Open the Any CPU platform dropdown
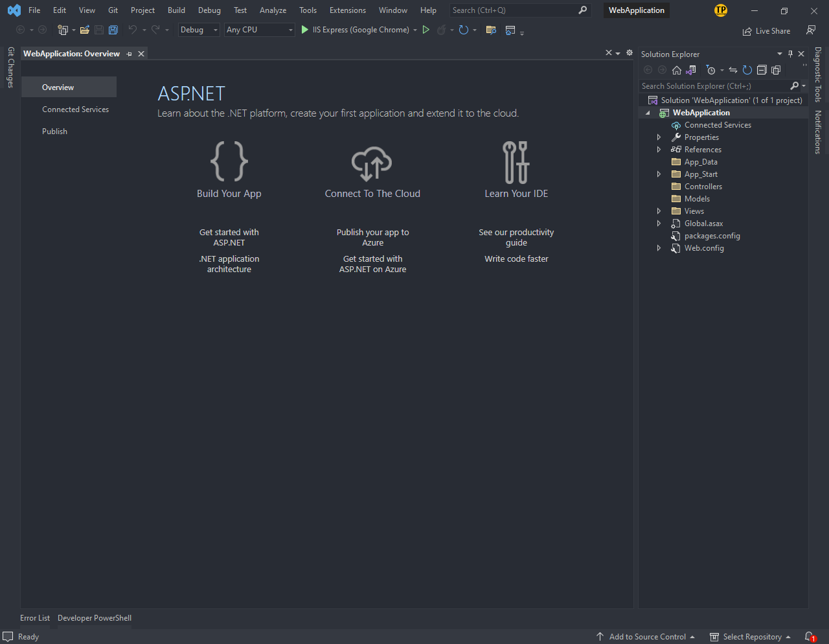 260,30
